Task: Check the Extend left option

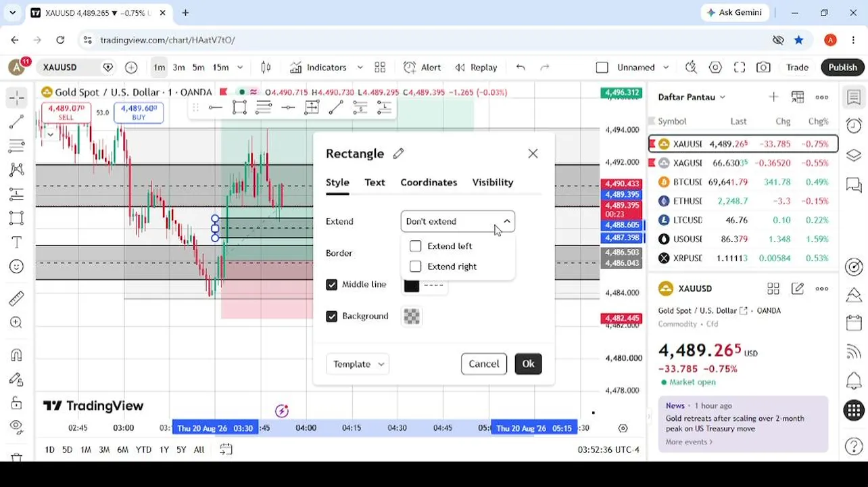Action: [x=415, y=246]
